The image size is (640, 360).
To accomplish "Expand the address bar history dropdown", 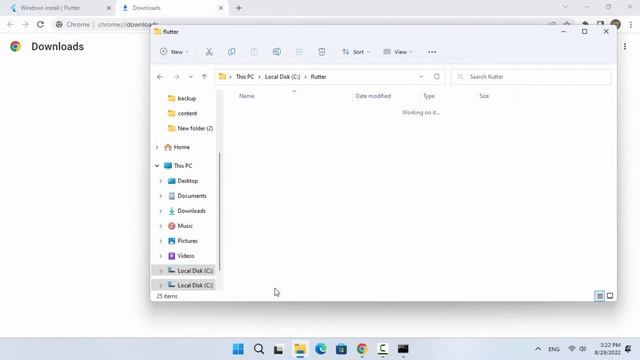I will (421, 77).
